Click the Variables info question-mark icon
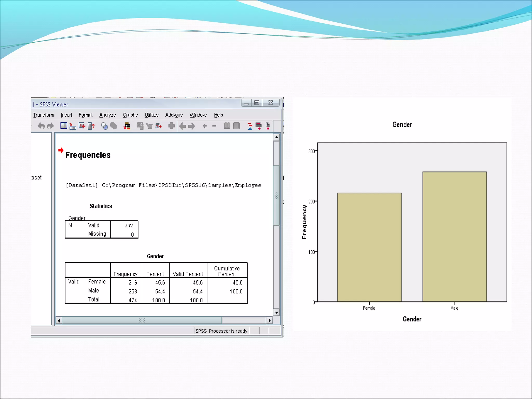 (x=91, y=126)
